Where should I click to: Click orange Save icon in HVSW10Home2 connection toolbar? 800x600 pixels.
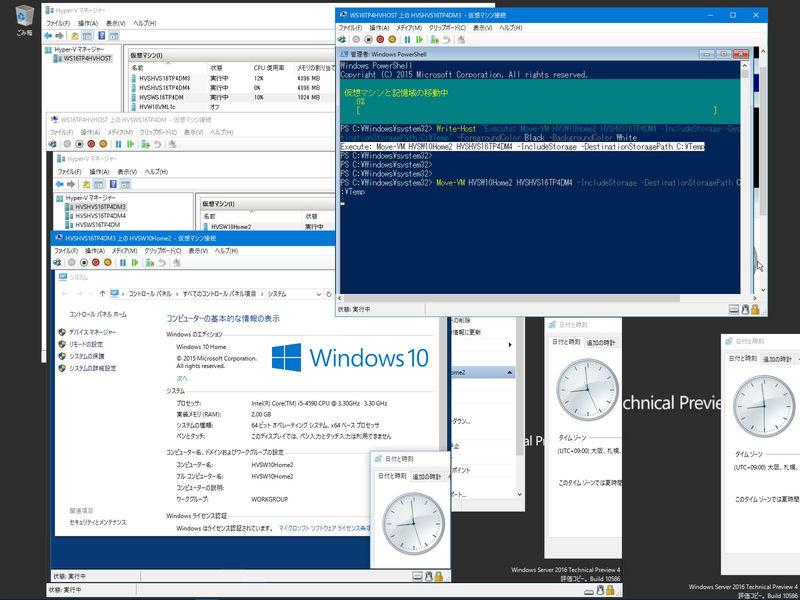[x=108, y=263]
